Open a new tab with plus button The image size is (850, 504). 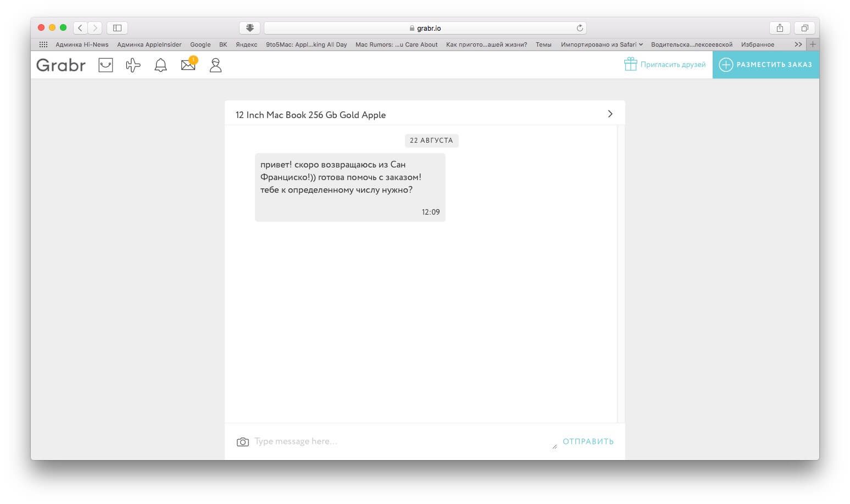(x=813, y=44)
